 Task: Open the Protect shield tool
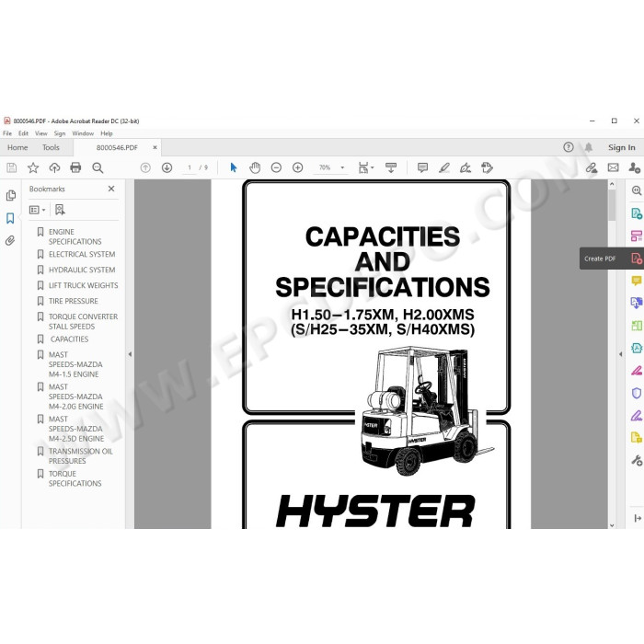click(637, 393)
